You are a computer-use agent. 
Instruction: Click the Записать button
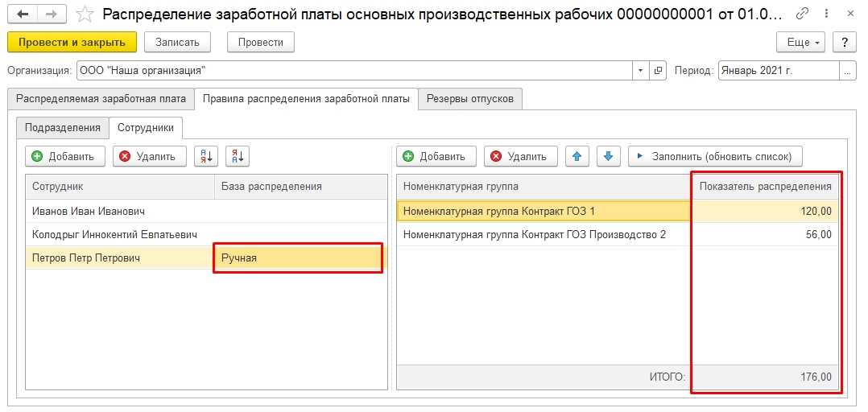click(177, 42)
